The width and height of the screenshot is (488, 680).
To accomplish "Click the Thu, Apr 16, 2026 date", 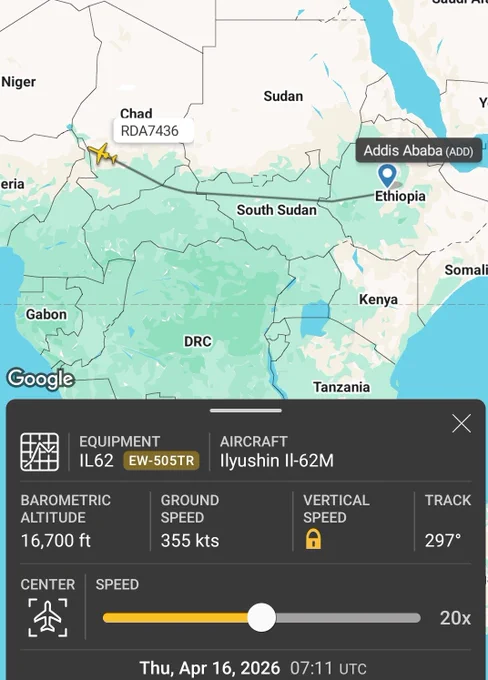I will 210,668.
